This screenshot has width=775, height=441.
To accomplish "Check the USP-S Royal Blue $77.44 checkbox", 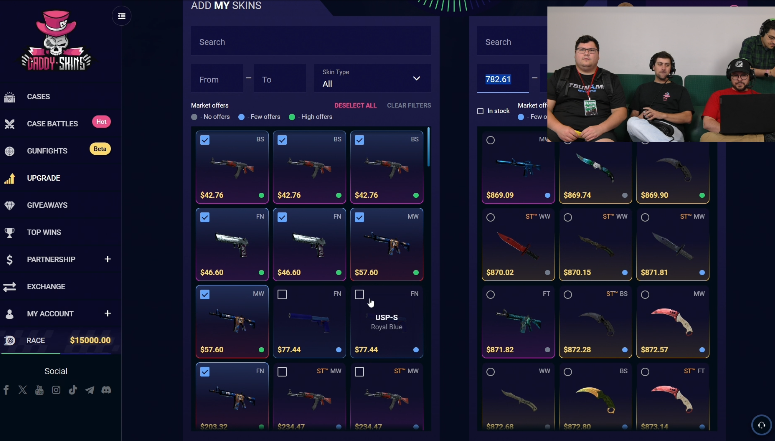I will point(359,294).
